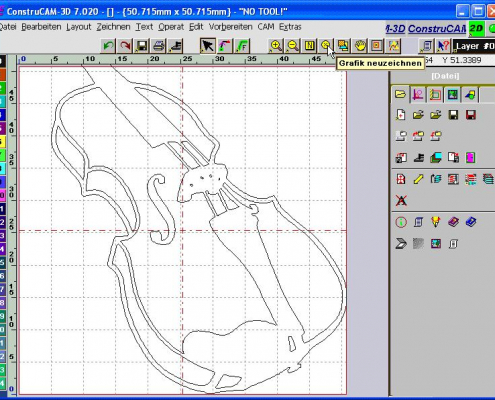Screen dimensions: 495x400
Task: Switch to the red-green frame tab
Action: (435, 95)
